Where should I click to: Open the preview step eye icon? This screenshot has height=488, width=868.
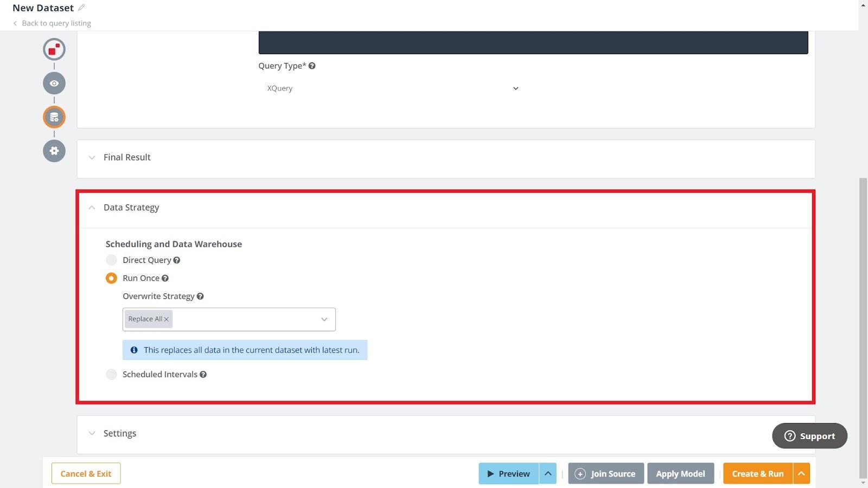pyautogui.click(x=54, y=83)
